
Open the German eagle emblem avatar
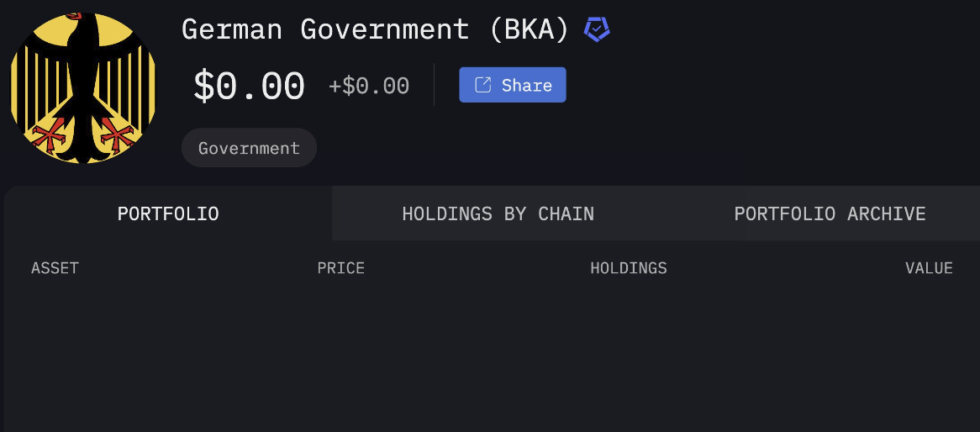tap(82, 87)
